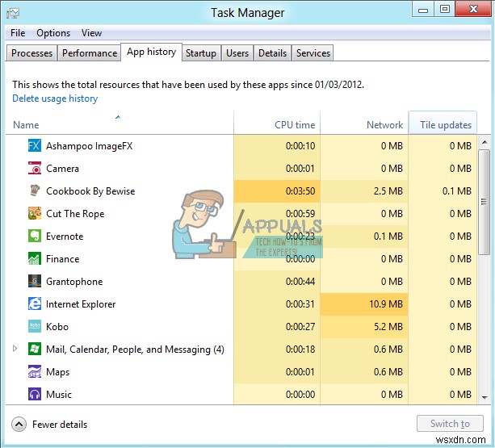Sort by the Name column header
This screenshot has width=495, height=448.
point(26,125)
